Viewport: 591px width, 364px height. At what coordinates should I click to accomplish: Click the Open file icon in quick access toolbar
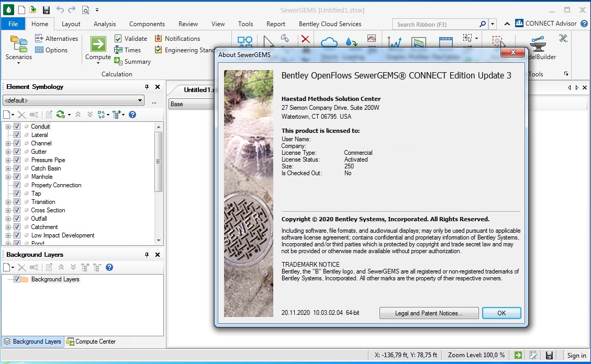[33, 10]
